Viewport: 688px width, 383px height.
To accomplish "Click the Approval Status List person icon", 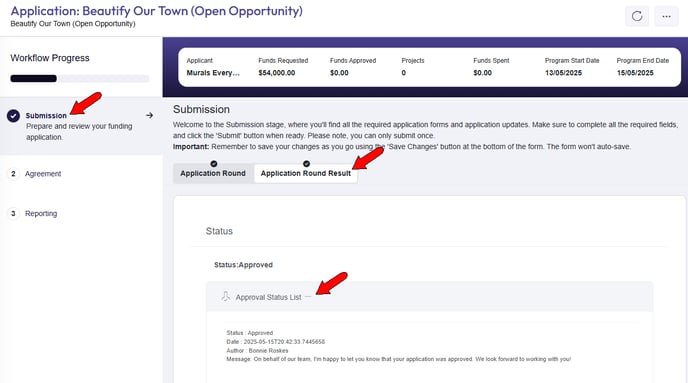I will click(x=226, y=297).
